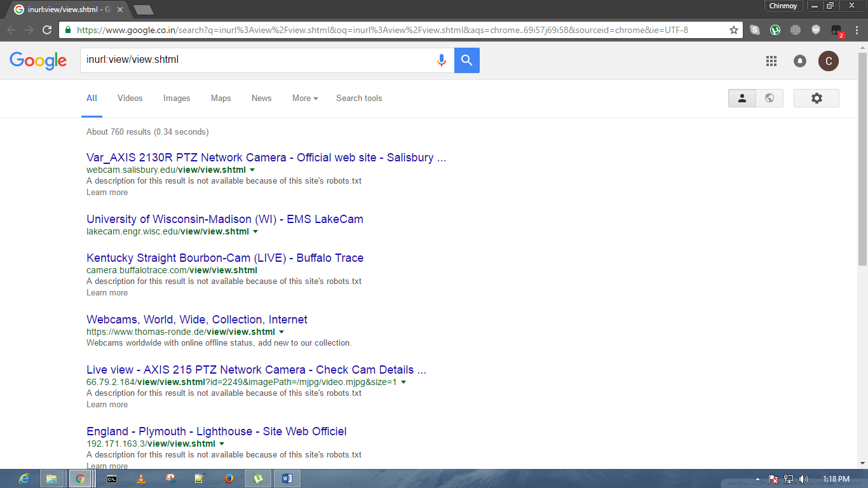Click the browser forward arrow
Screen dimensions: 868x488
point(29,30)
